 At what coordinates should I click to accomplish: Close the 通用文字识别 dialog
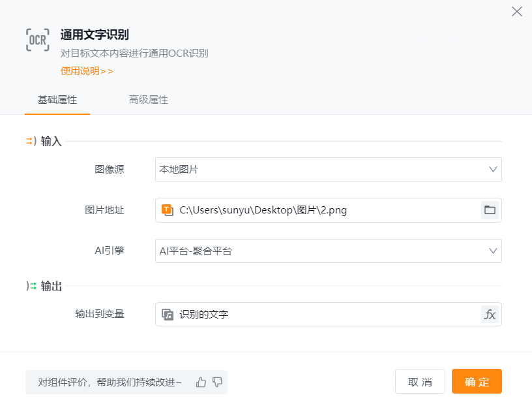pos(517,12)
